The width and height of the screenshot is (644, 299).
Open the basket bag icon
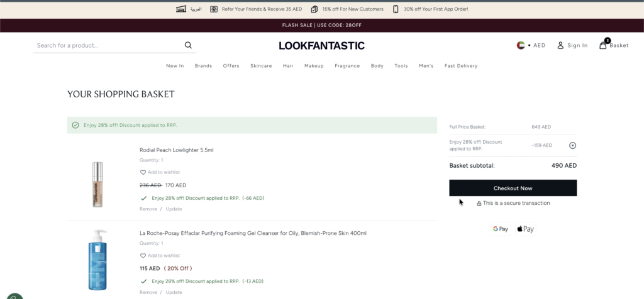tap(602, 45)
